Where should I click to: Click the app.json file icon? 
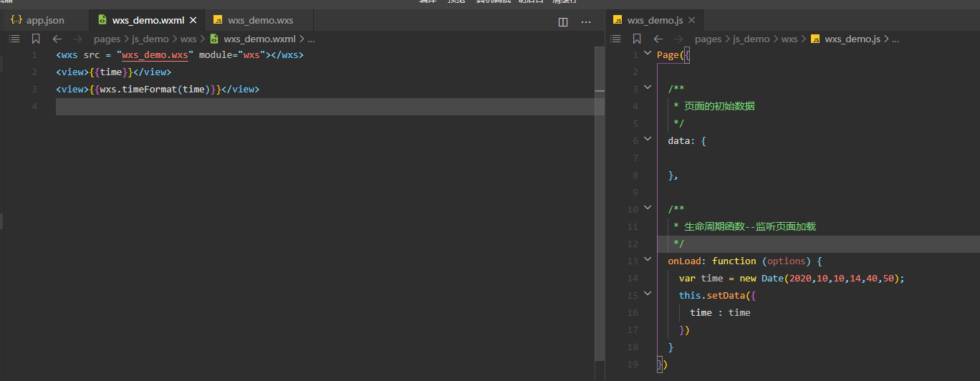point(16,20)
